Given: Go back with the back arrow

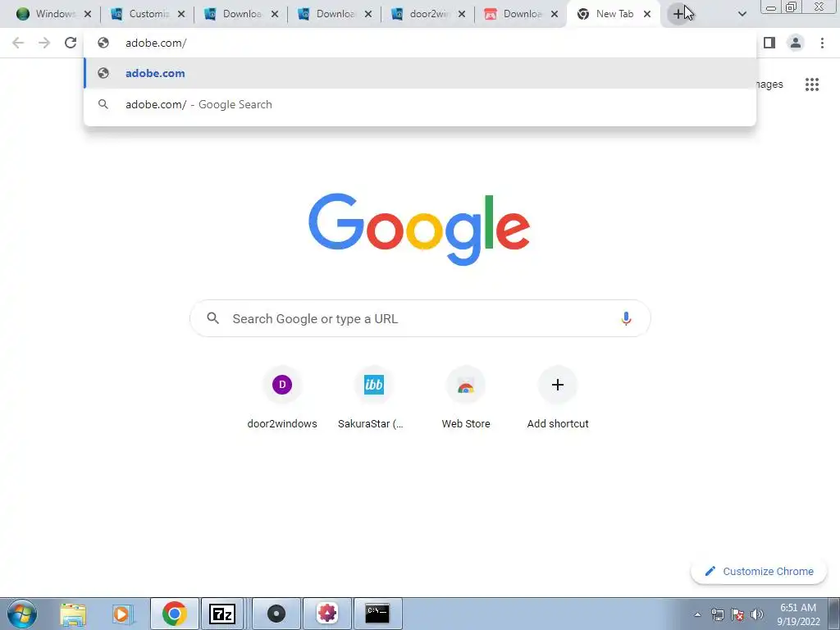Looking at the screenshot, I should 18,43.
